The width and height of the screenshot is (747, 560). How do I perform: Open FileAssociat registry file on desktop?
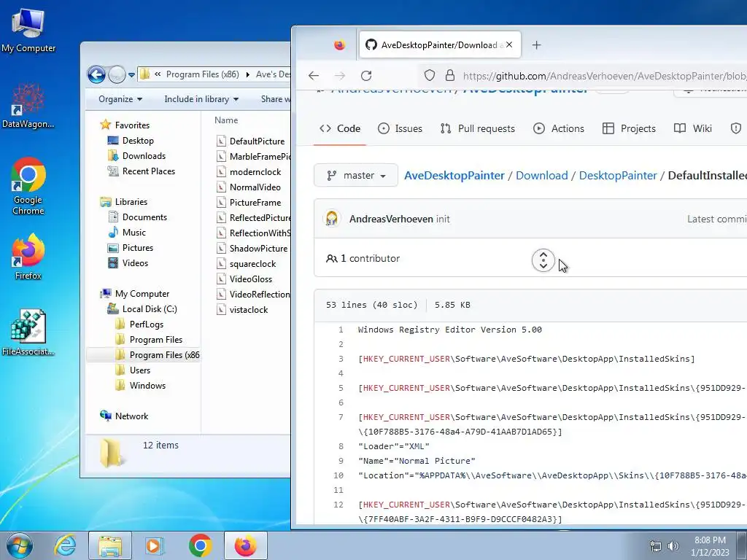point(28,332)
